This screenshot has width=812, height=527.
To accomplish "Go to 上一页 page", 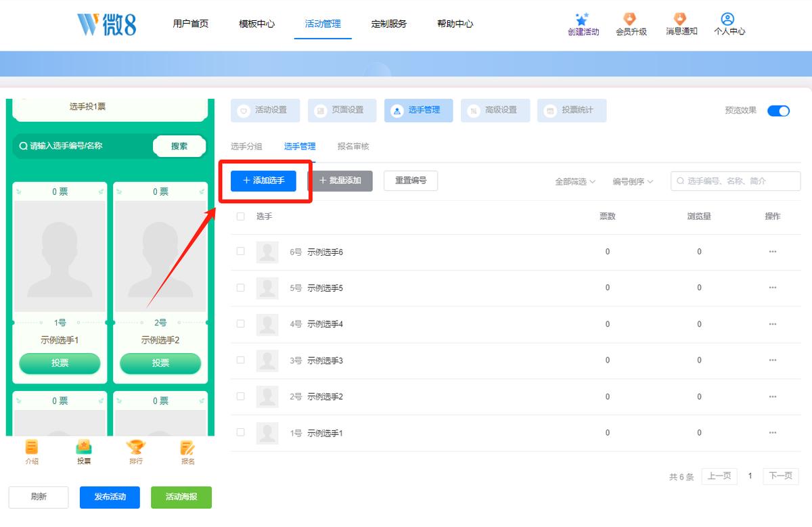I will [719, 476].
